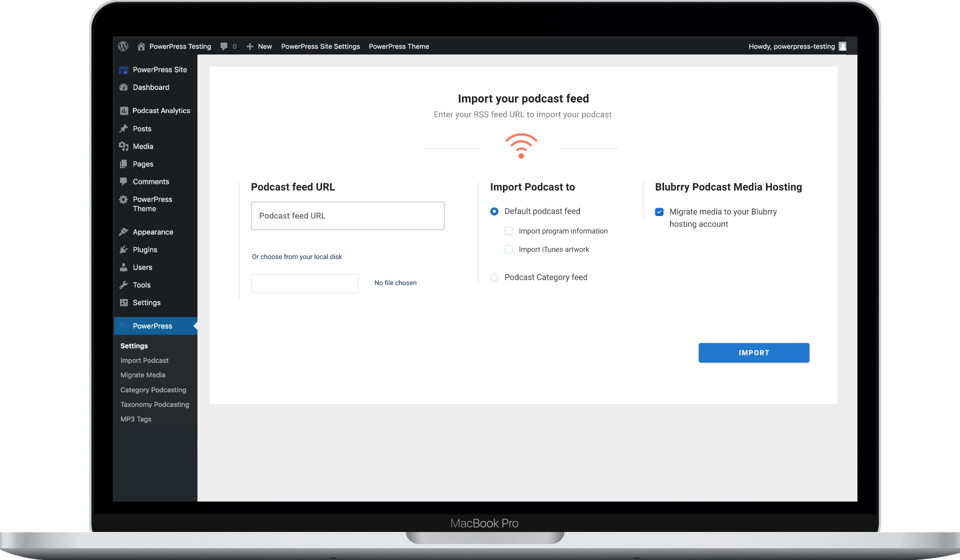Check Import program information
960x560 pixels.
click(508, 231)
